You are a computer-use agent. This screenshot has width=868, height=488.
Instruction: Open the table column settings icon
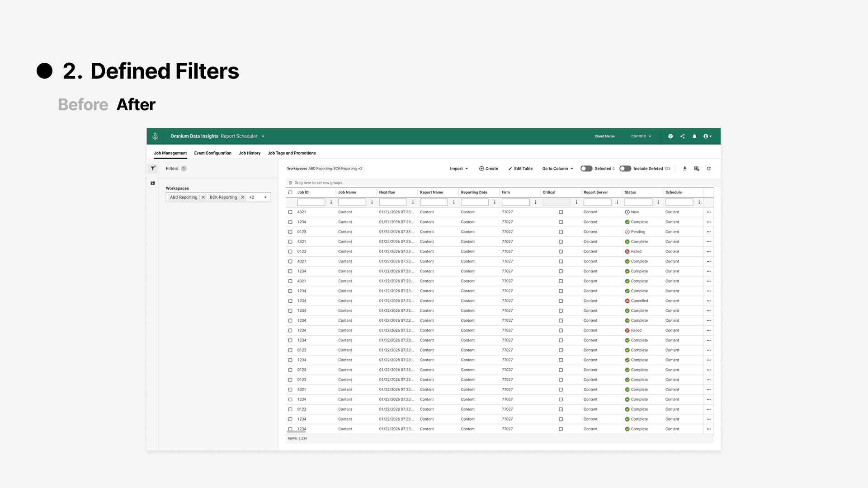697,169
